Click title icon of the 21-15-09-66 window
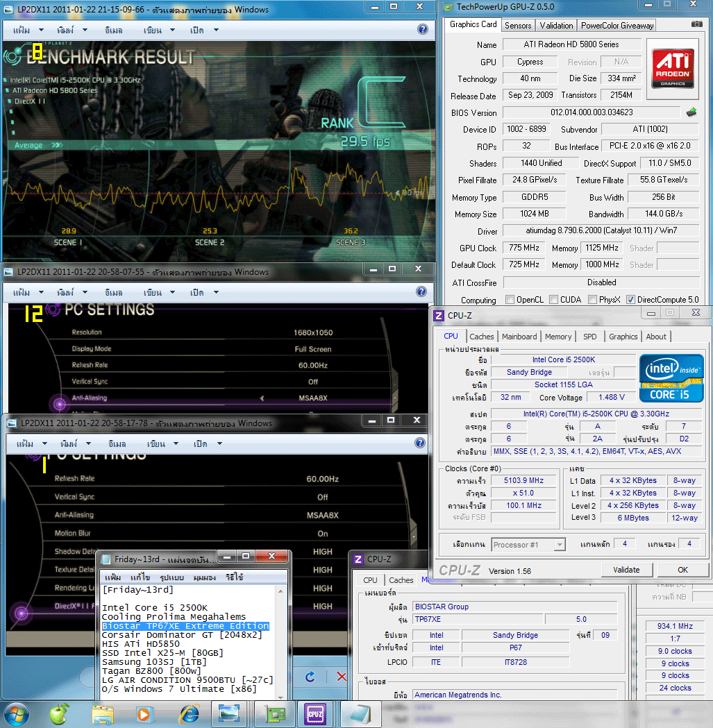The image size is (713, 728). pyautogui.click(x=8, y=10)
